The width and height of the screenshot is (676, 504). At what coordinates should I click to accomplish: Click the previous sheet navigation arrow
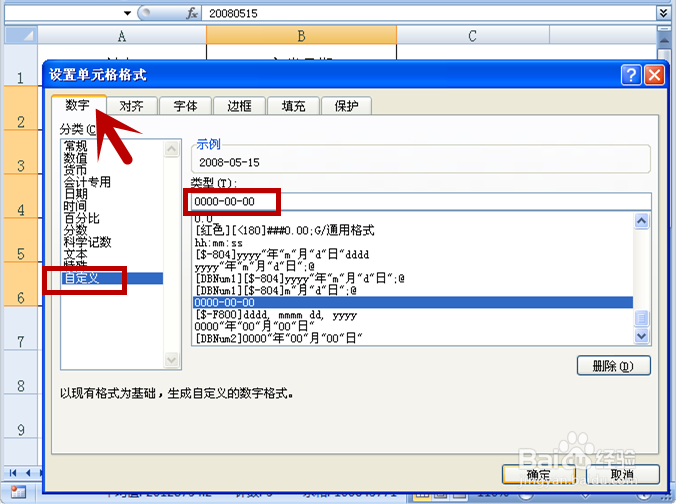(x=28, y=473)
